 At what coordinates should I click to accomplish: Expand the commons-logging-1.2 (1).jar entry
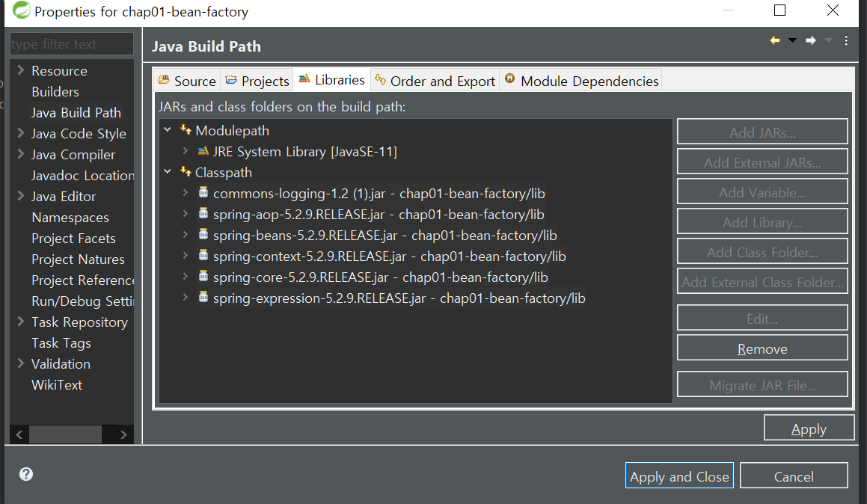186,193
